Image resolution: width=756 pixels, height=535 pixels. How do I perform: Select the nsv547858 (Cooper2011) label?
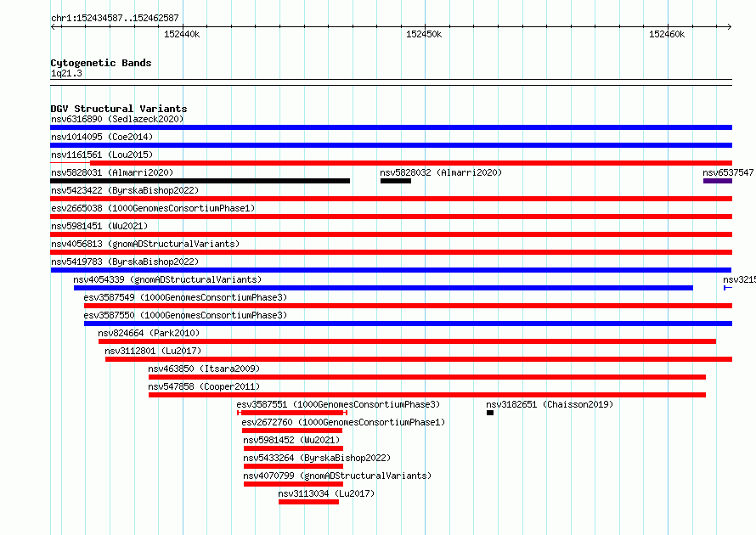point(204,386)
